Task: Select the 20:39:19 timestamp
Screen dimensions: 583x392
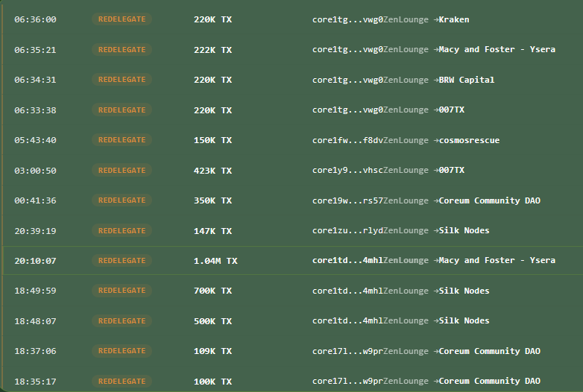Action: (x=35, y=231)
